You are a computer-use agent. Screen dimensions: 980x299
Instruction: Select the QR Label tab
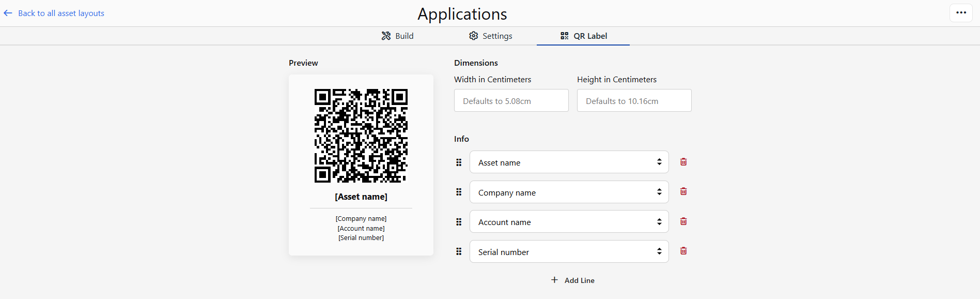(x=583, y=36)
